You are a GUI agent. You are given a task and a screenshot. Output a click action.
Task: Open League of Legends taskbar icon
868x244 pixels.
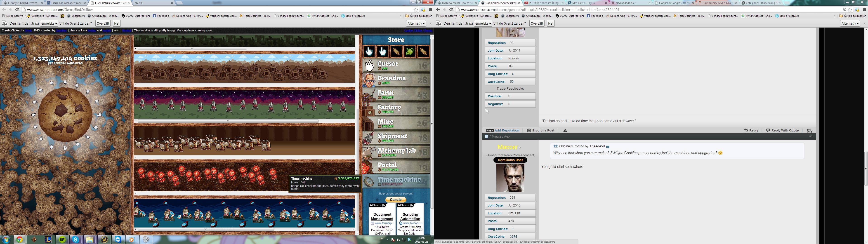coord(48,240)
